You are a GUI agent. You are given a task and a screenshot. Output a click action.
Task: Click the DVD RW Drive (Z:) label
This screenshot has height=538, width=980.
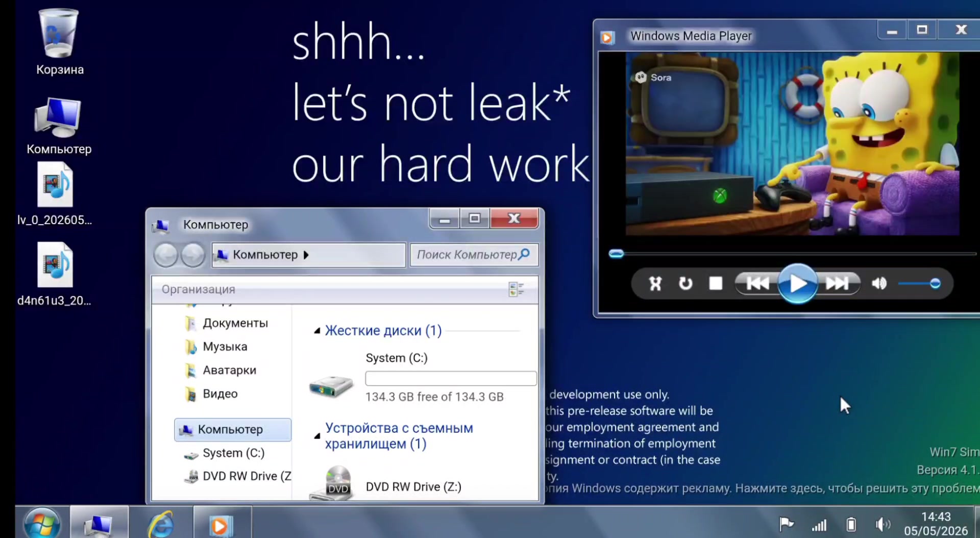pyautogui.click(x=413, y=487)
